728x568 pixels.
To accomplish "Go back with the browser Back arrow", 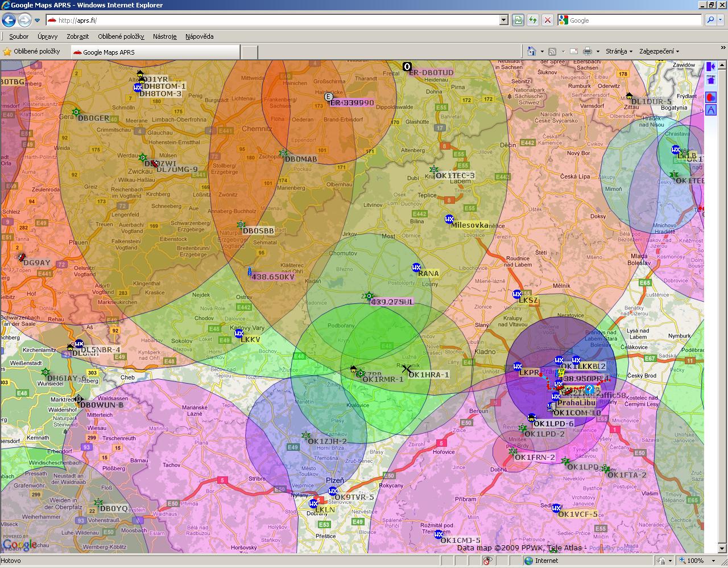I will pyautogui.click(x=9, y=20).
